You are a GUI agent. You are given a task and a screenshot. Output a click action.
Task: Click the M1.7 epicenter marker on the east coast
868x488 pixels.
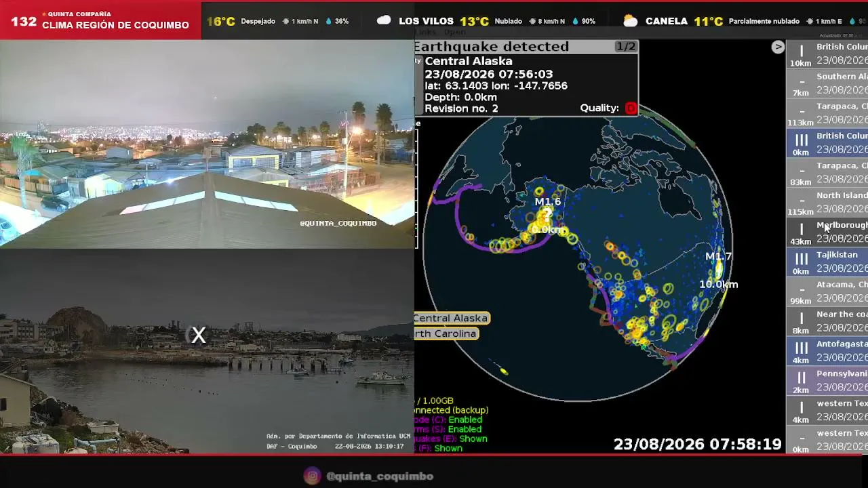point(719,271)
